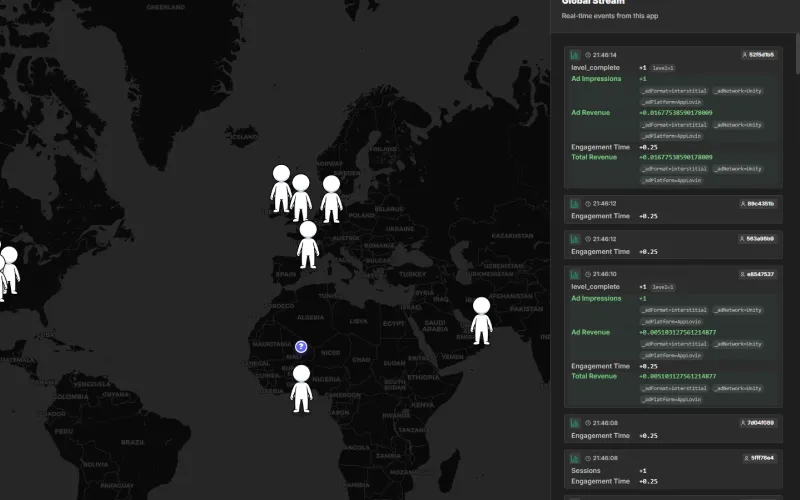Click the user figure near Germany and Poland
Image resolution: width=800 pixels, height=500 pixels.
(332, 199)
